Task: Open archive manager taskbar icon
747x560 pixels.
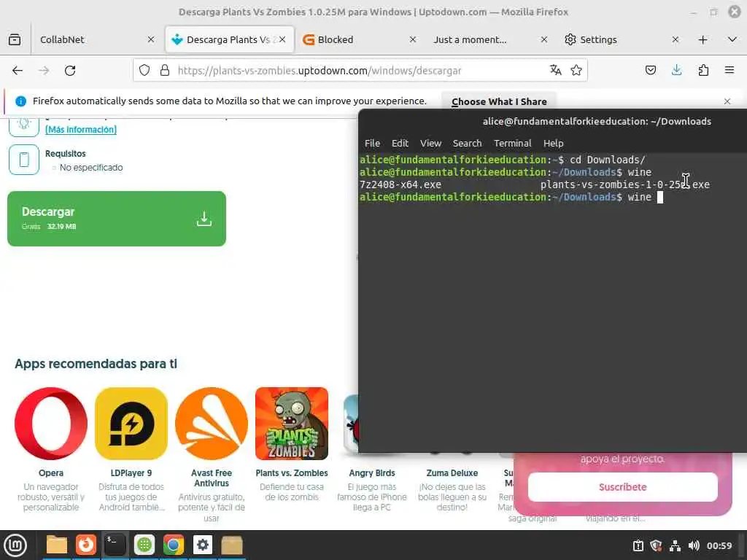Action: click(x=232, y=545)
